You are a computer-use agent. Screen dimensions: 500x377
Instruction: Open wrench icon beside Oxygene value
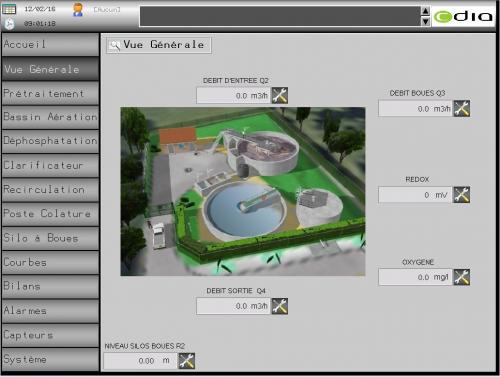pos(462,277)
